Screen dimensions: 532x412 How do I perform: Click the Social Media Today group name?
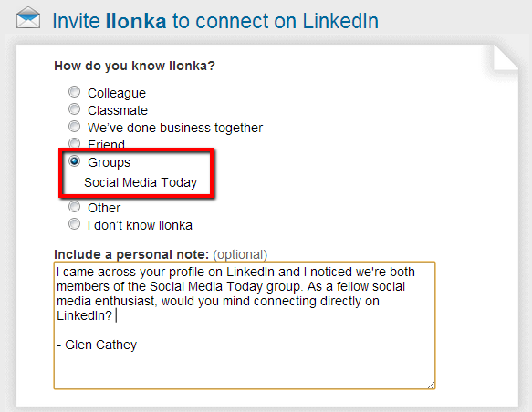click(x=141, y=182)
